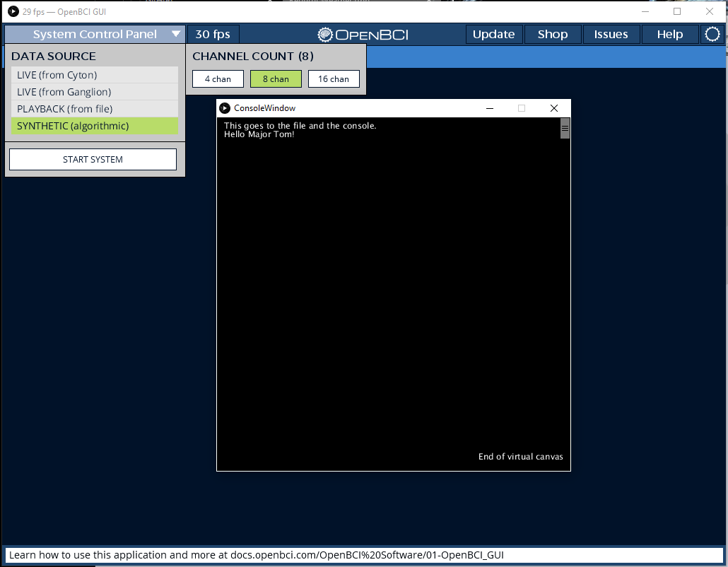Open the Shop menu item

tap(553, 33)
